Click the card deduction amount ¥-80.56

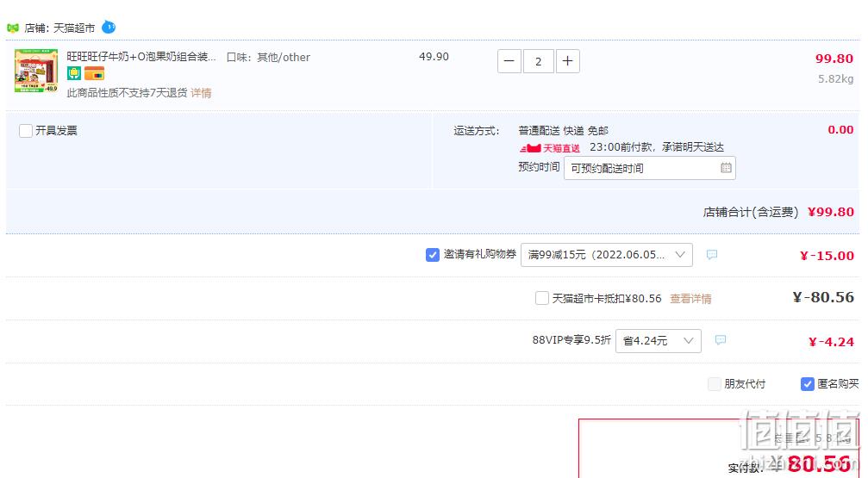(824, 297)
